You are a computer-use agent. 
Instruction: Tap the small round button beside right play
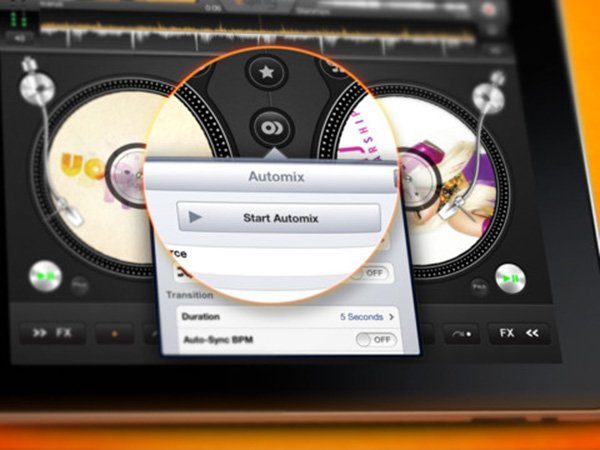[479, 286]
